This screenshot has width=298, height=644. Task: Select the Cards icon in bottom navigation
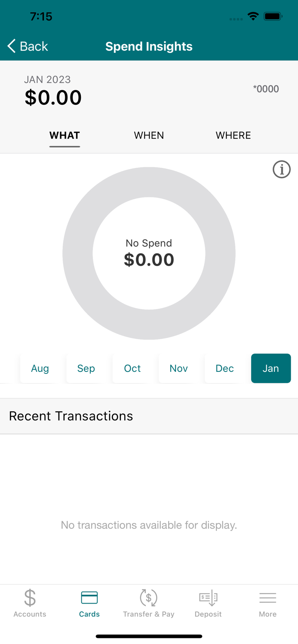click(89, 603)
